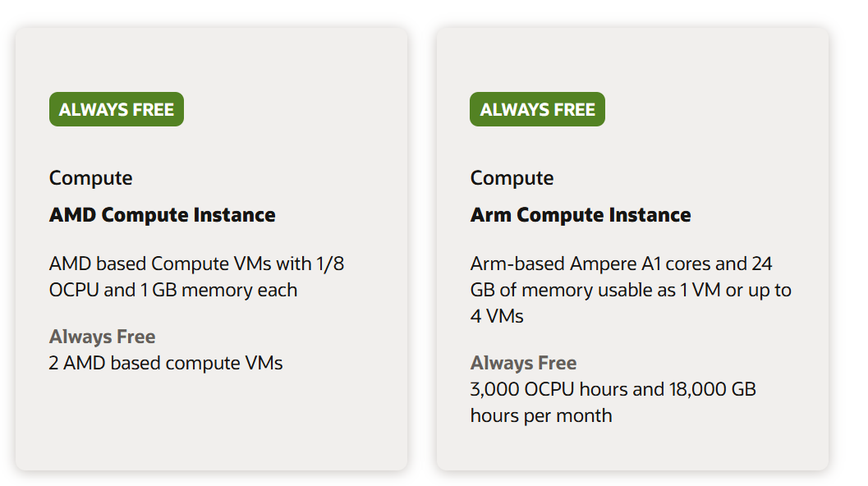This screenshot has height=486, width=868.
Task: Click the 'hours per month' text line
Action: pos(541,415)
